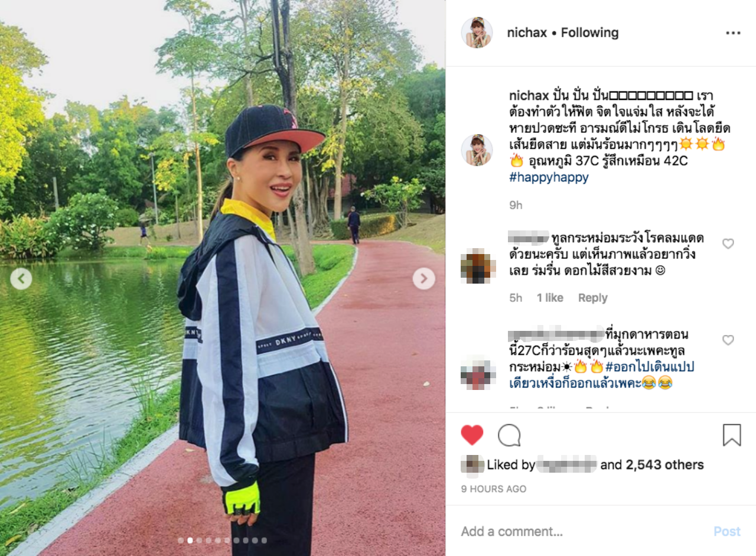Viewport: 756px width, 556px height.
Task: Click nichax avatar beside the caption
Action: [477, 149]
